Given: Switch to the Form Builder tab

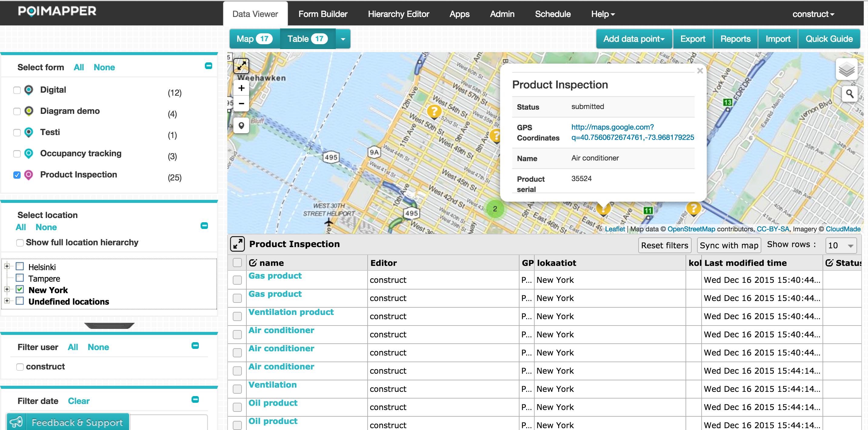Looking at the screenshot, I should (x=322, y=14).
